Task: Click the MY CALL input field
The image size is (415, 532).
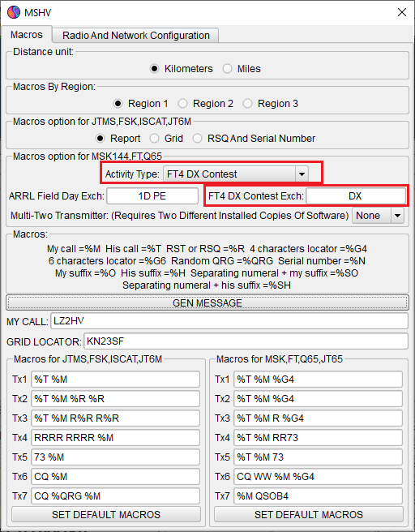Action: [x=229, y=321]
